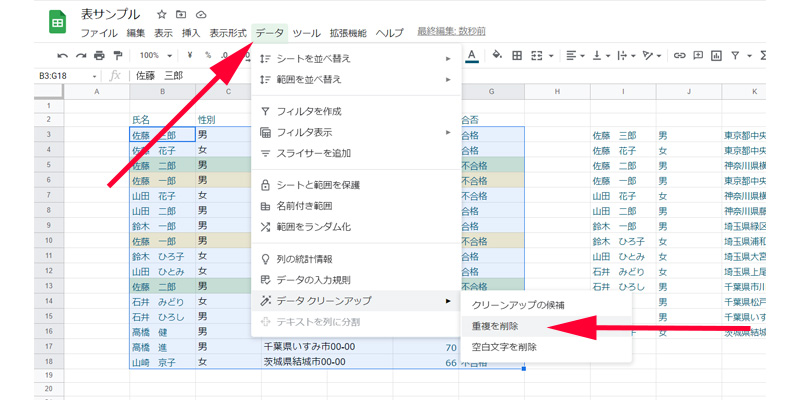Viewport: 800px width, 400px height.
Task: Expand the vertical align dropdown arrow
Action: (609, 56)
